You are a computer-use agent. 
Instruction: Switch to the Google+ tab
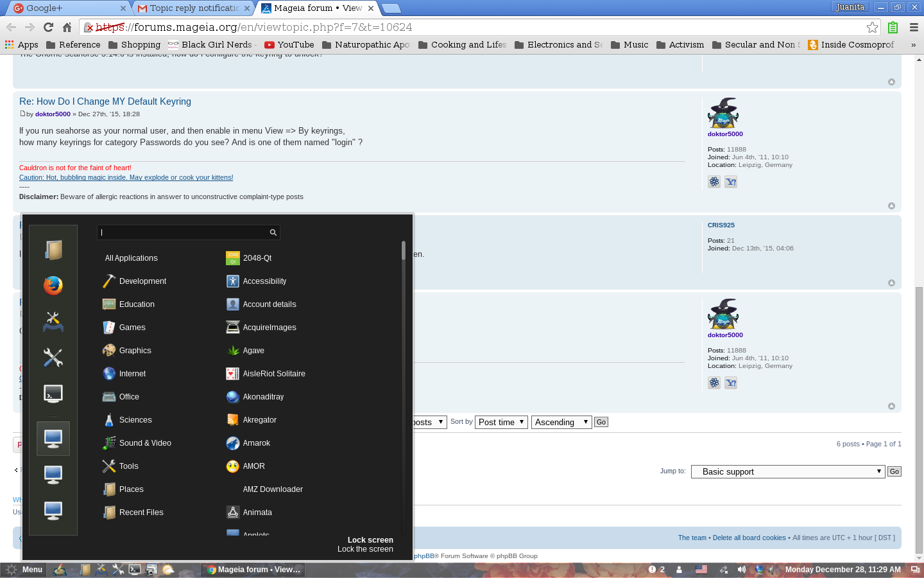click(x=69, y=8)
